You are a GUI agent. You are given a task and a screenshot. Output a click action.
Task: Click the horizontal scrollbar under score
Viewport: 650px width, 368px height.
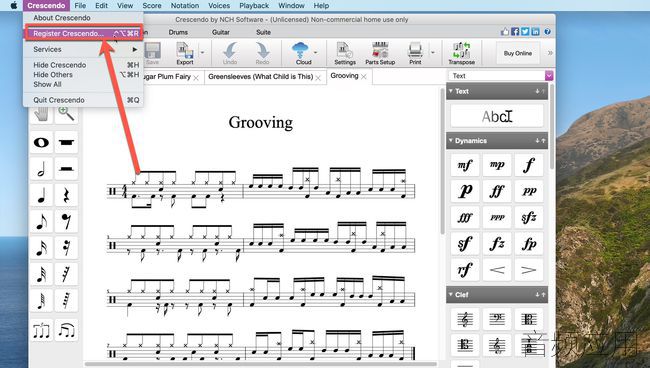click(261, 365)
